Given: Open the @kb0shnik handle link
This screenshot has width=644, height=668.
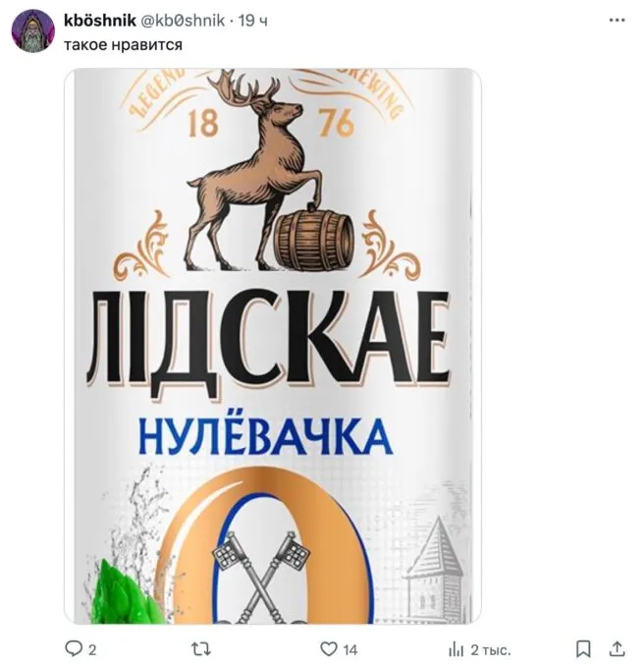Looking at the screenshot, I should [x=183, y=21].
